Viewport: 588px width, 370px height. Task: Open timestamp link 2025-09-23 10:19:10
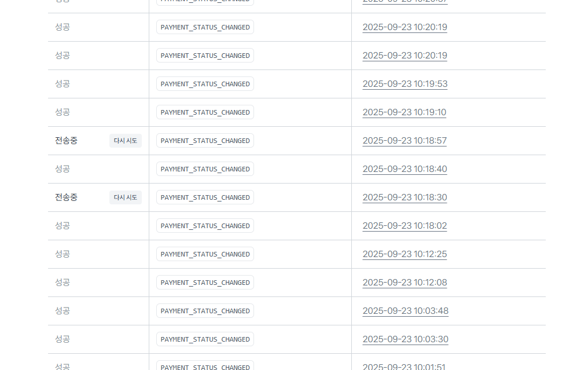tap(404, 112)
